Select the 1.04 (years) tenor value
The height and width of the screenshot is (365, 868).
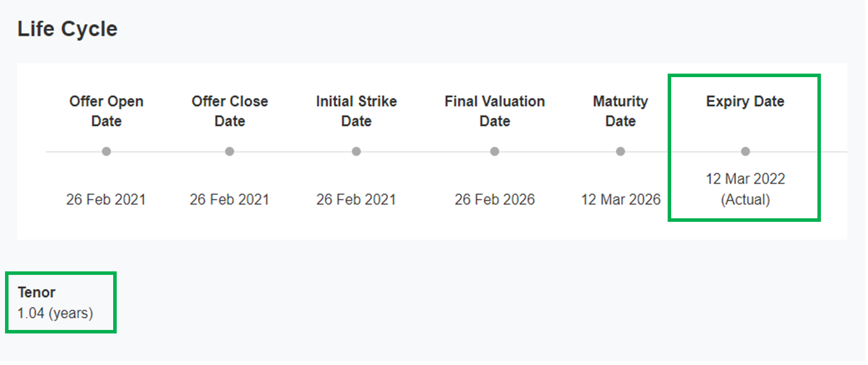[55, 313]
